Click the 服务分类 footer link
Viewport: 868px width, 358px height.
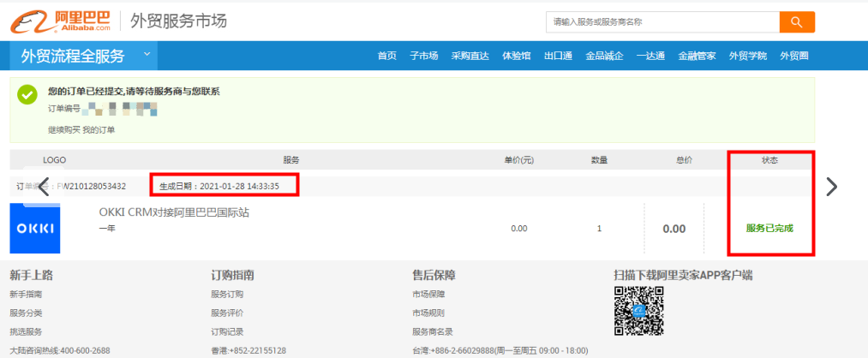click(26, 313)
